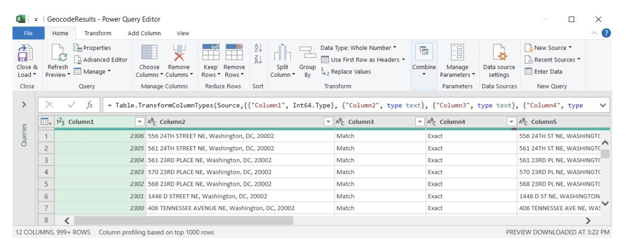Click Keep Rows icon
This screenshot has height=251, width=644.
pos(210,53)
